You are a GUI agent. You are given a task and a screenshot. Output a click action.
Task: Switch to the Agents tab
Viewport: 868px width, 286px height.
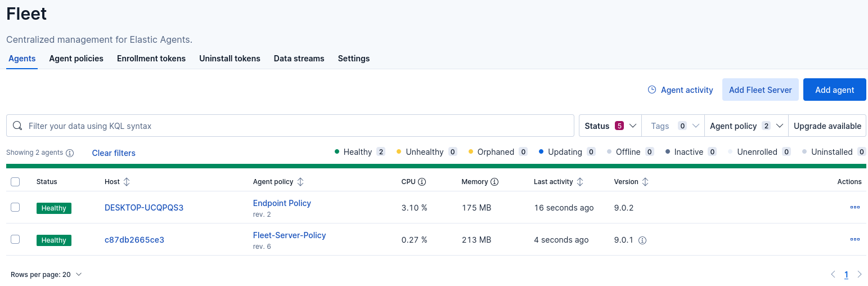[22, 59]
